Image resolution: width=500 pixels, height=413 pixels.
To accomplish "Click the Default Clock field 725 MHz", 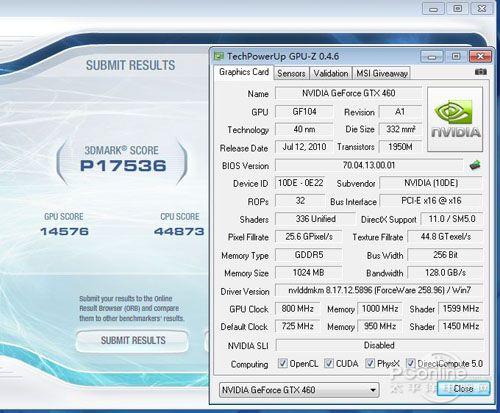I will tap(297, 326).
